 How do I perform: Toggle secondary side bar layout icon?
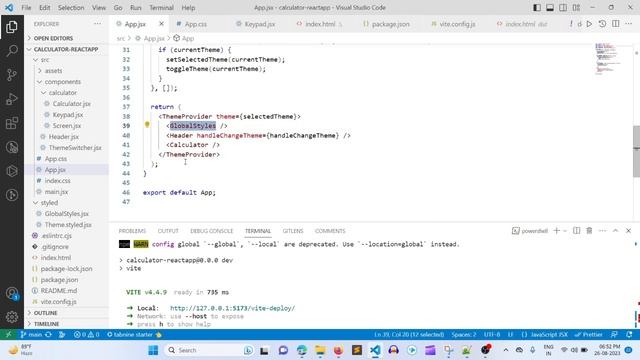tap(563, 7)
